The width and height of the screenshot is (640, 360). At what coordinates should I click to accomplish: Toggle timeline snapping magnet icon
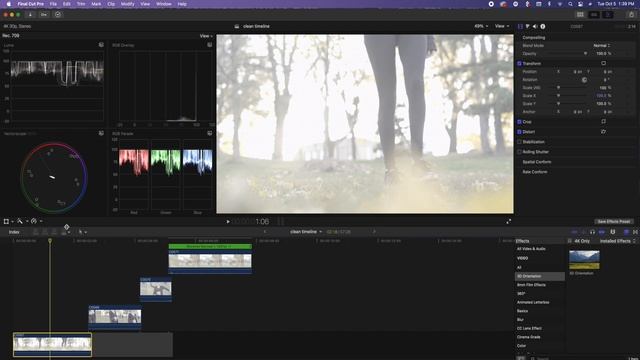click(x=613, y=232)
